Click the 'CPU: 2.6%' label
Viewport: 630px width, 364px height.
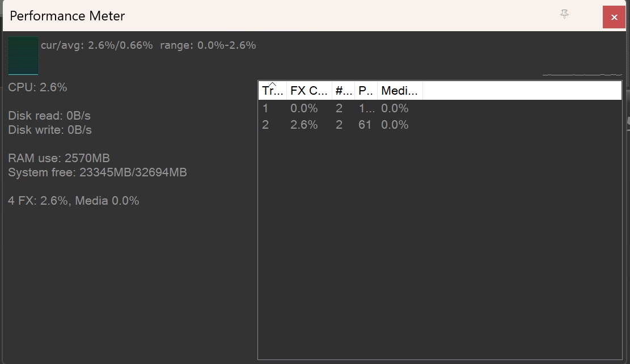coord(37,87)
